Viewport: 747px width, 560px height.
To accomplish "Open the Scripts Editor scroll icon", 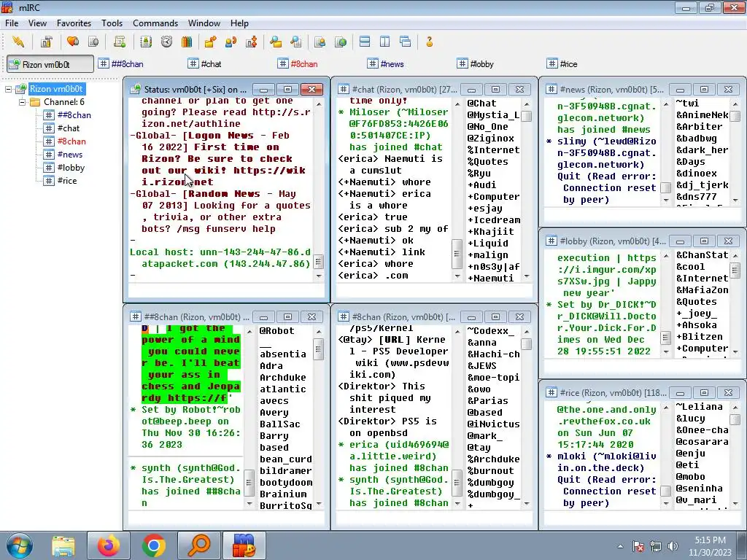I will 120,42.
